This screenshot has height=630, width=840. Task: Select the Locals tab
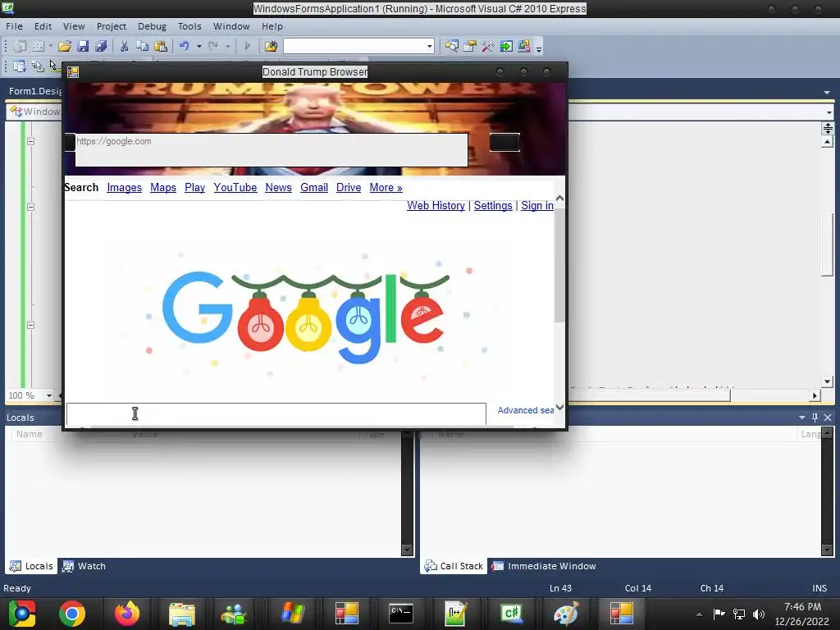(x=32, y=566)
